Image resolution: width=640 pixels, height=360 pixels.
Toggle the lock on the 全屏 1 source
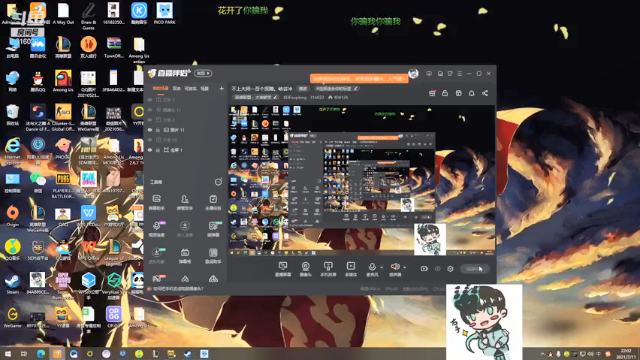point(158,150)
